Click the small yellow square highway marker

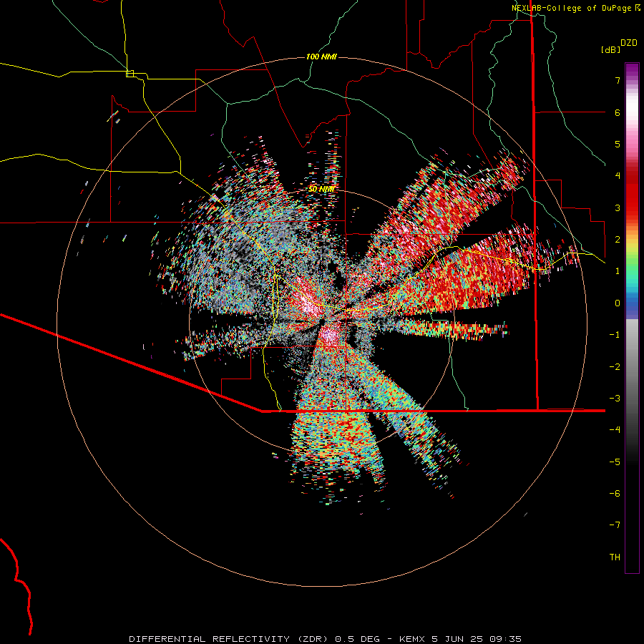pyautogui.click(x=130, y=74)
